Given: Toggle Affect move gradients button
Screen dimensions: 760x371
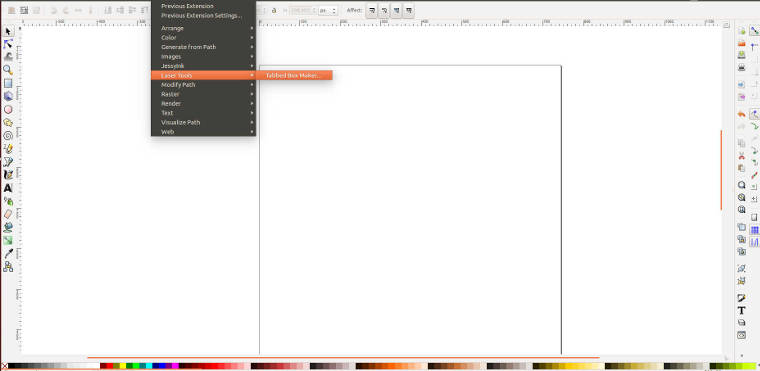Looking at the screenshot, I should click(397, 10).
